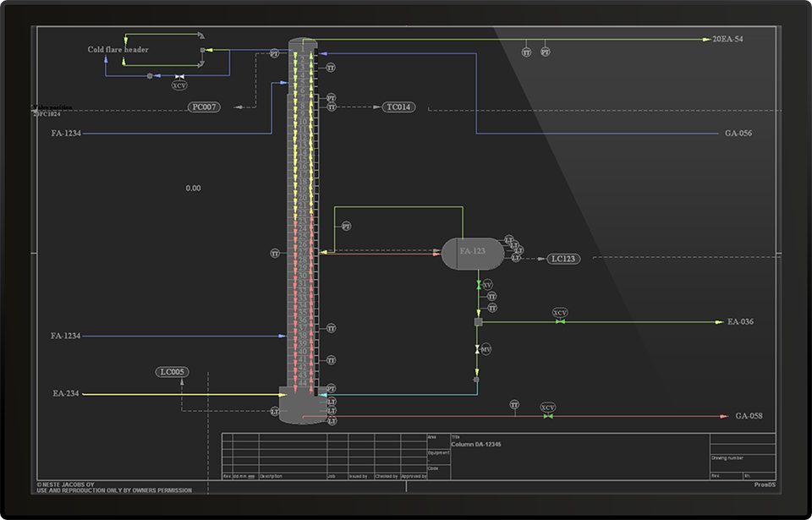The height and width of the screenshot is (520, 812).
Task: Open the TC014 temperature controller tag
Action: pos(399,107)
